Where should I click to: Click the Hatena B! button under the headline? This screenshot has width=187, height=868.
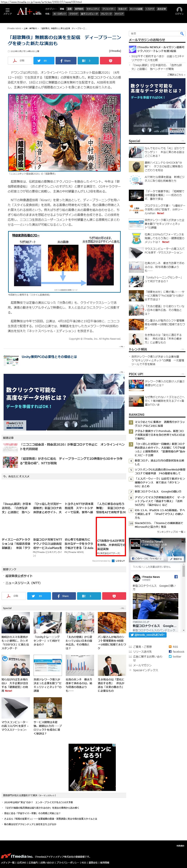89,61
